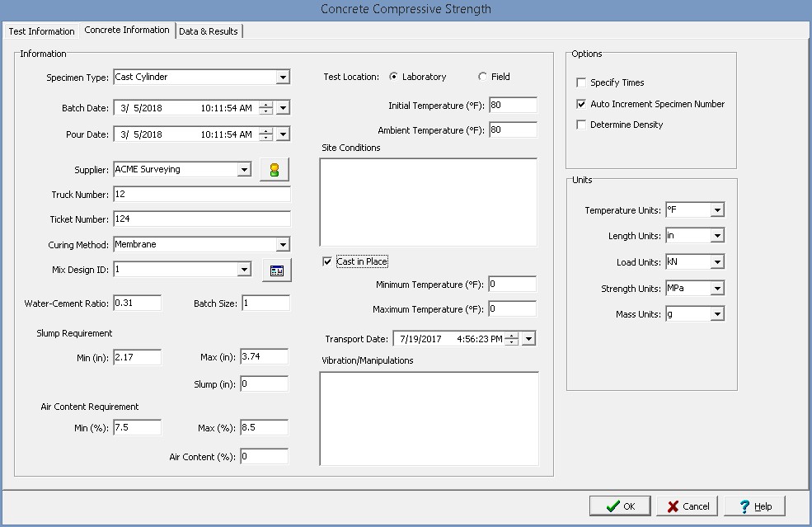The width and height of the screenshot is (812, 527).
Task: Enable the Specify Times checkbox
Action: pos(582,82)
